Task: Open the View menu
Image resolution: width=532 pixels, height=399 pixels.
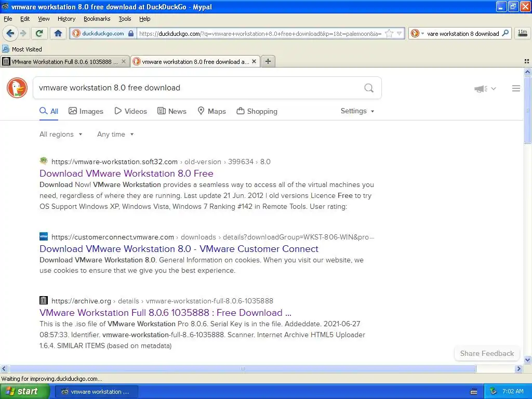Action: click(44, 19)
